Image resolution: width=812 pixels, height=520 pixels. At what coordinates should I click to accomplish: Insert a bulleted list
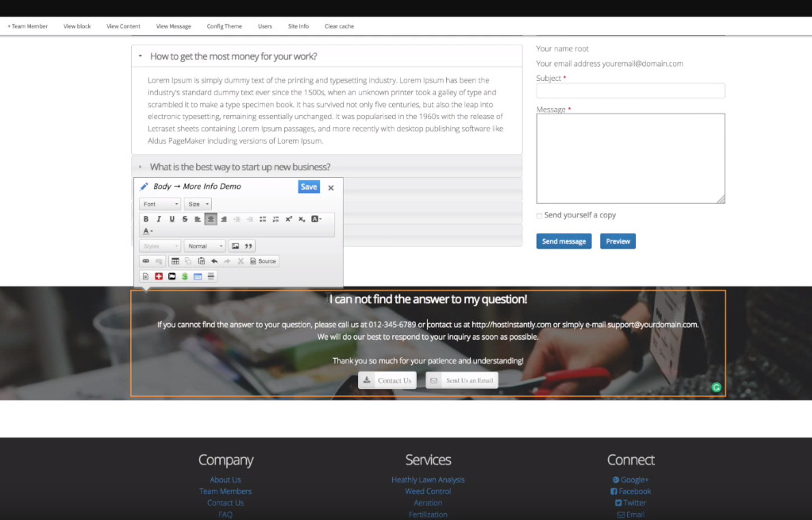pos(263,219)
